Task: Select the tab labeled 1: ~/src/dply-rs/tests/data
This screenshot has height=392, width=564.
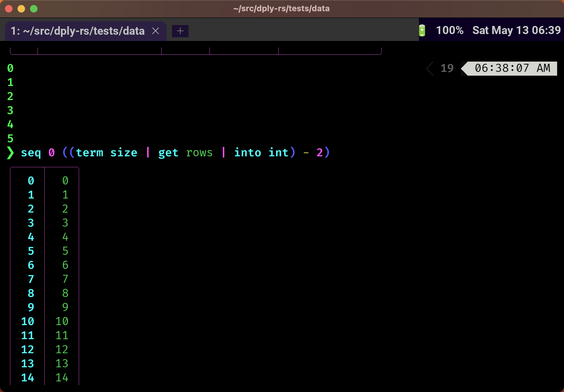Action: [x=78, y=31]
